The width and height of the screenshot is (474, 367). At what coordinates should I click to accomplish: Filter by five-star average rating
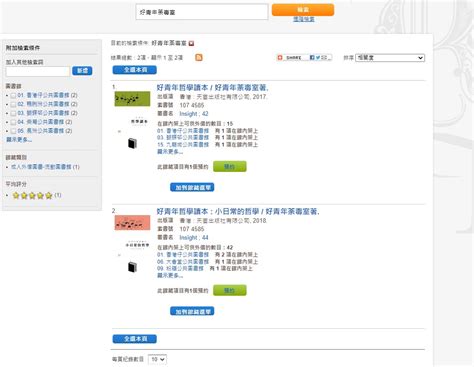pos(32,195)
